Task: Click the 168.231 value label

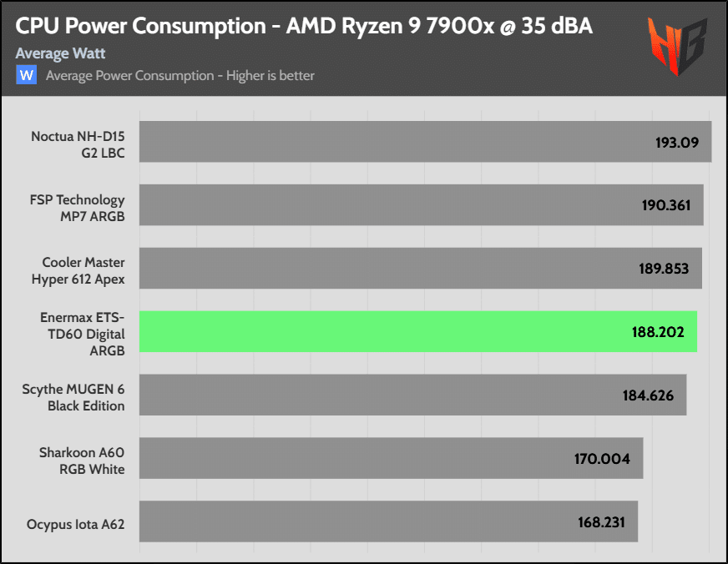Action: [601, 522]
